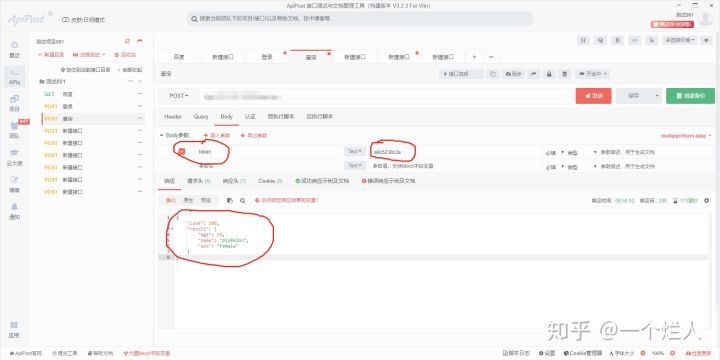Click the eye icon beside the environment selector
The image size is (720, 360).
tap(707, 40)
